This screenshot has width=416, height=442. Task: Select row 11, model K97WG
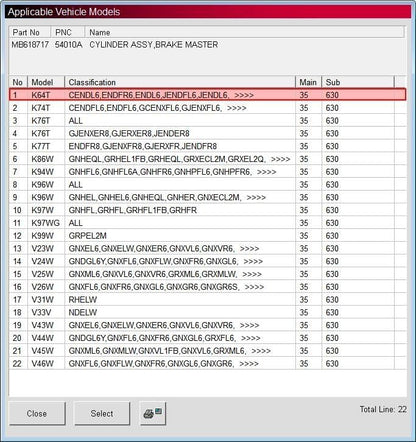point(207,223)
